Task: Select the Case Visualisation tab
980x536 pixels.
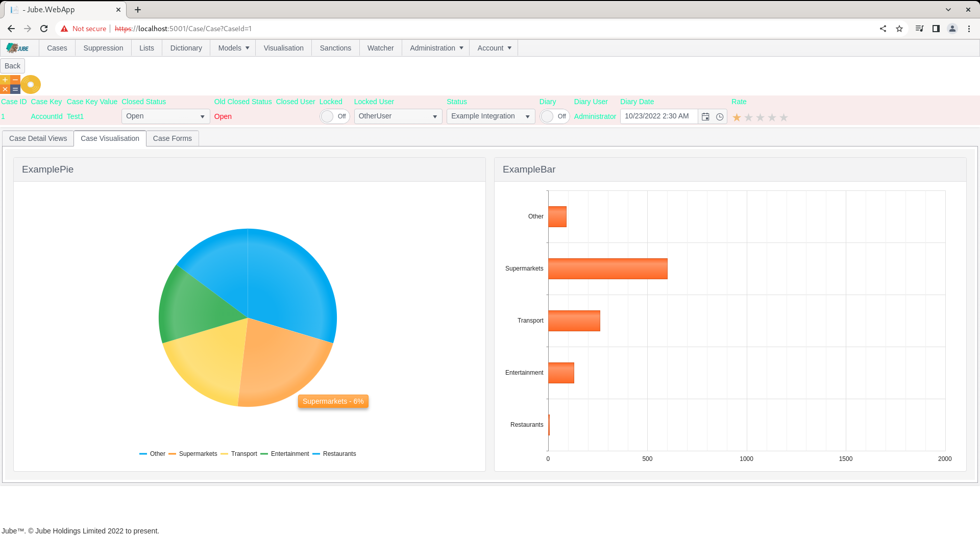Action: [x=110, y=138]
